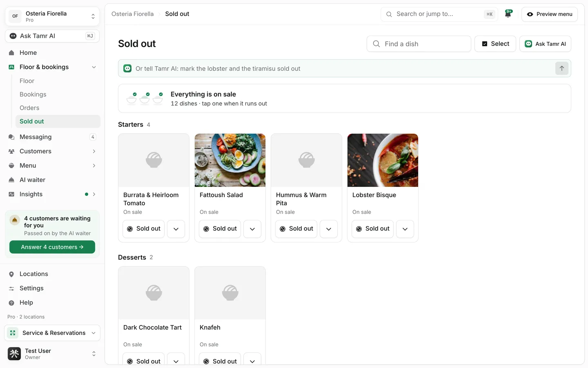The height and width of the screenshot is (368, 588).
Task: Click Answer 4 customers button
Action: pos(52,247)
